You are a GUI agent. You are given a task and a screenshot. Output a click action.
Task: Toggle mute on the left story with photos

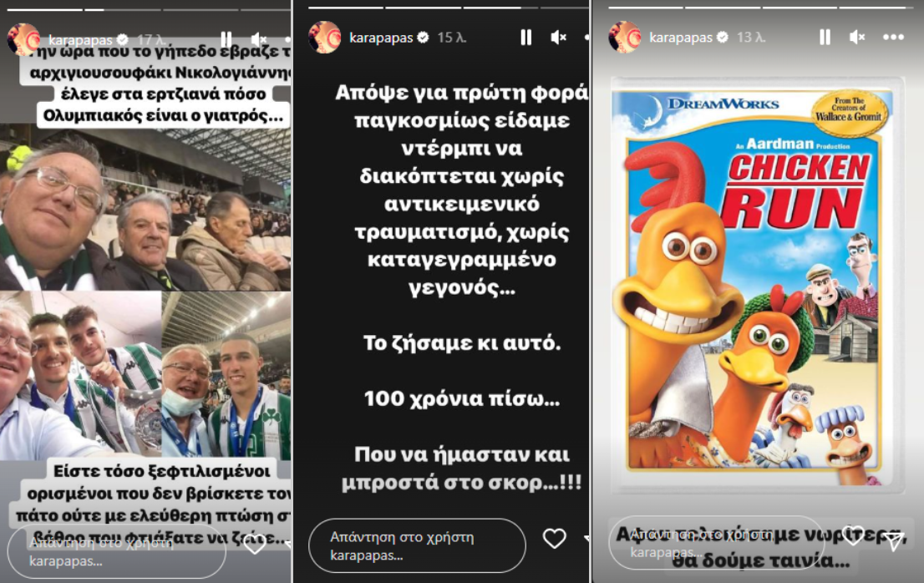[x=259, y=39]
